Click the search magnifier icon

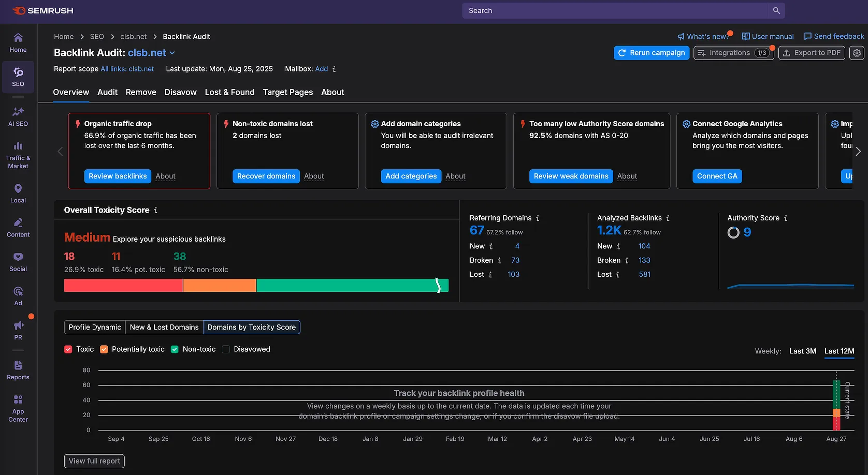tap(776, 10)
